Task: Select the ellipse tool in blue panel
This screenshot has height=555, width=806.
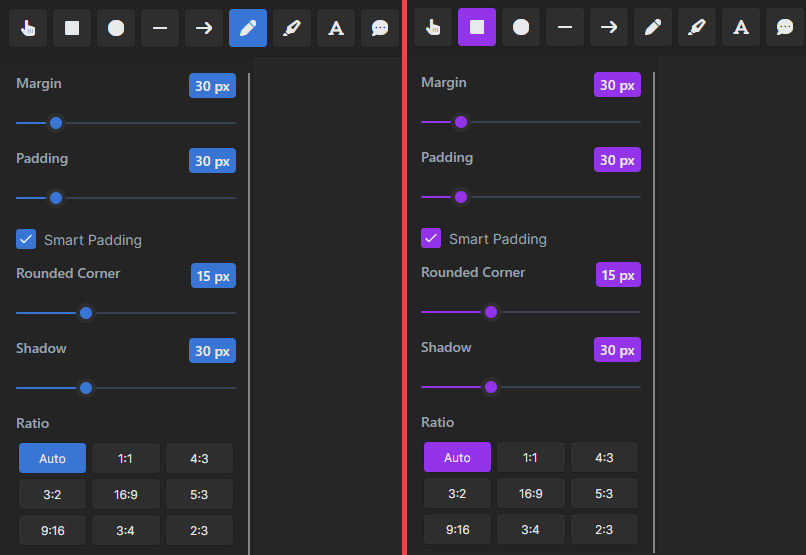Action: [x=116, y=28]
